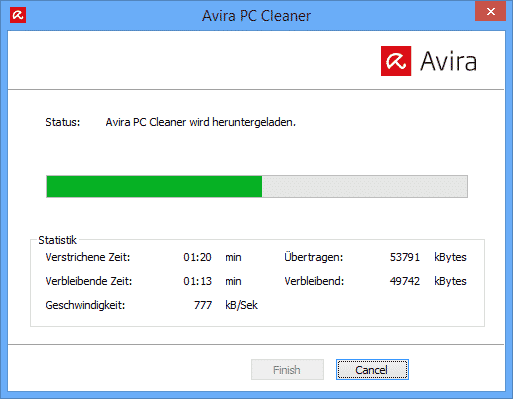This screenshot has height=399, width=513.
Task: Click the elapsed time value 01:20
Action: click(x=197, y=257)
